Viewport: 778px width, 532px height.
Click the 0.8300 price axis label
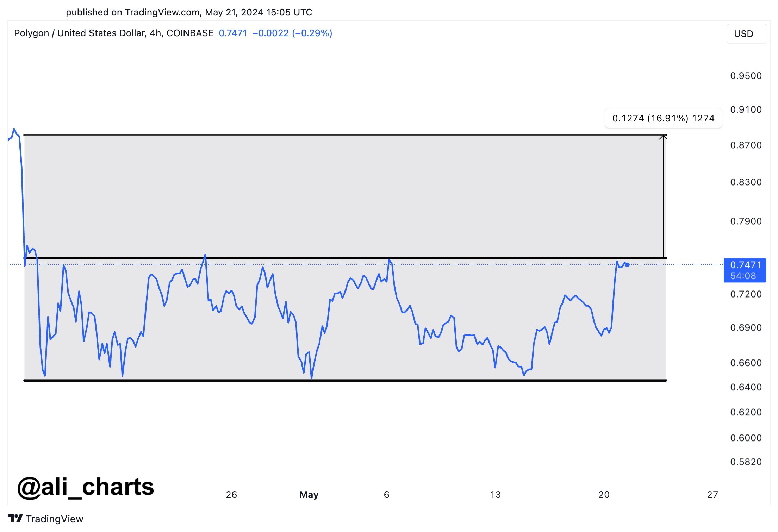(746, 182)
